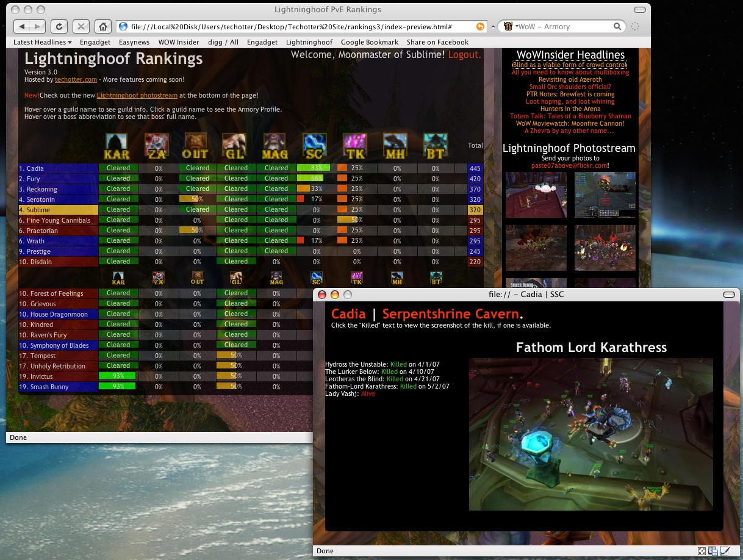Click the guild name '1. Cadia'

click(31, 168)
